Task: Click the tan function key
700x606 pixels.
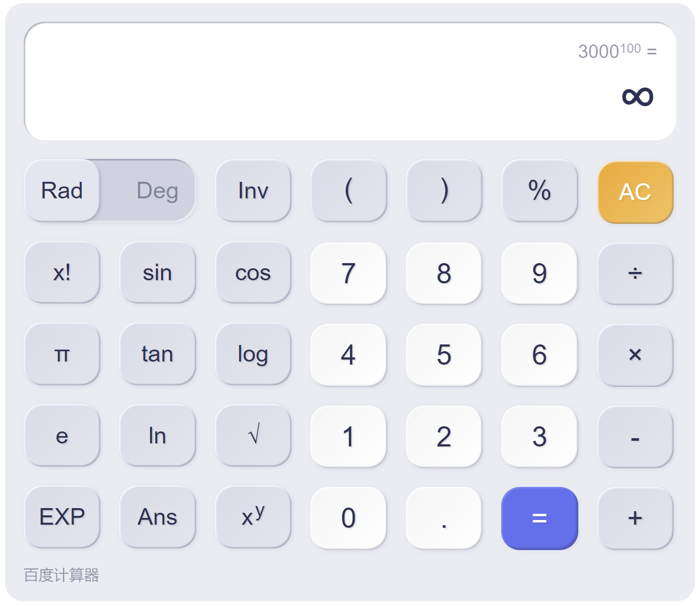Action: tap(157, 354)
